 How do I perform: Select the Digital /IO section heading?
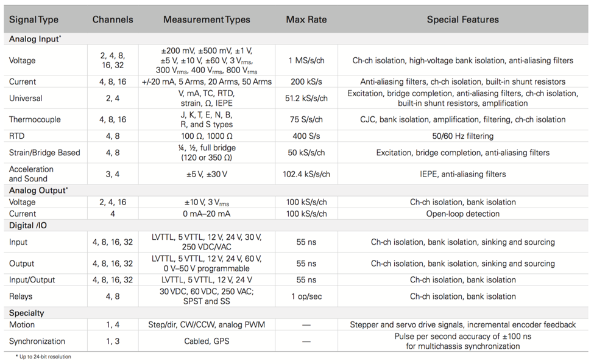[x=29, y=226]
